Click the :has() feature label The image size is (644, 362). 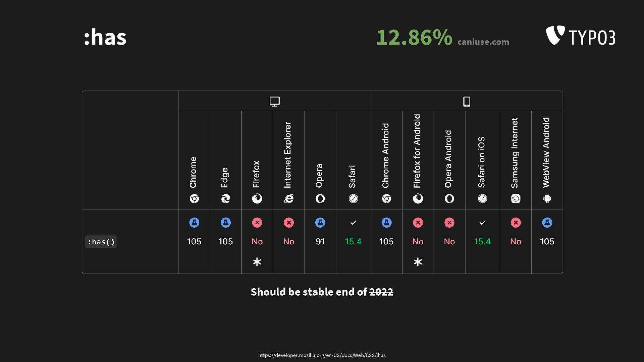coord(101,242)
